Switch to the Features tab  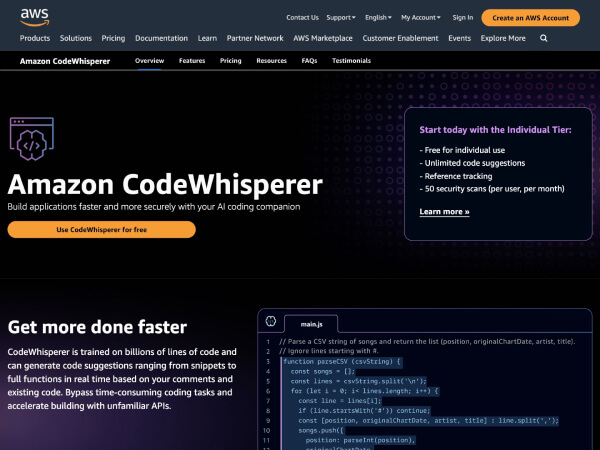(x=192, y=61)
